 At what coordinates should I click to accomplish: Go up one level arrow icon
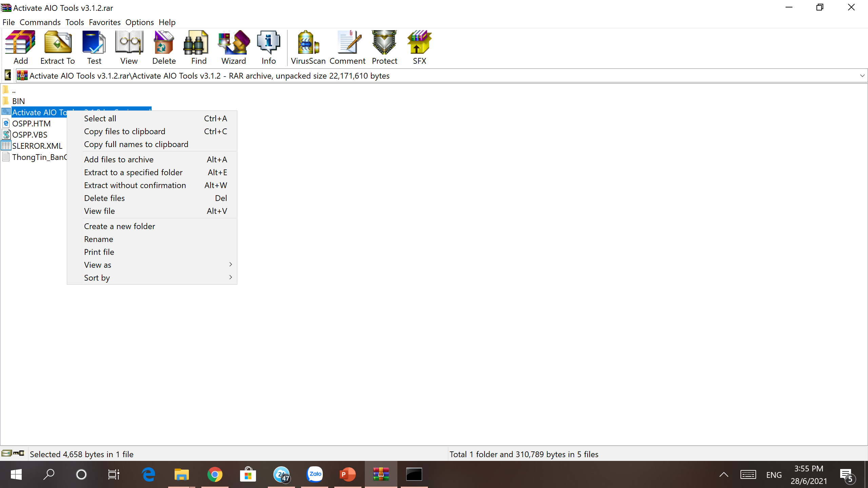(7, 75)
